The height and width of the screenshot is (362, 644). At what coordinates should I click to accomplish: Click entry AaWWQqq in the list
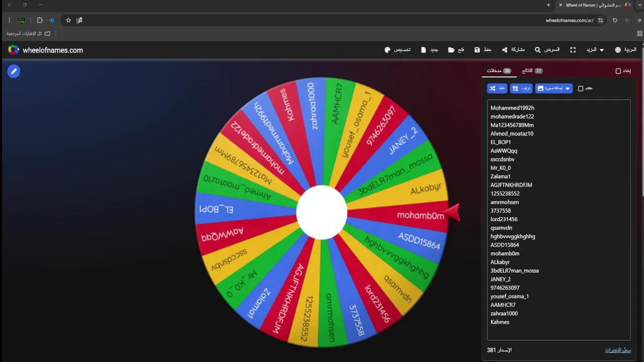[x=504, y=151]
